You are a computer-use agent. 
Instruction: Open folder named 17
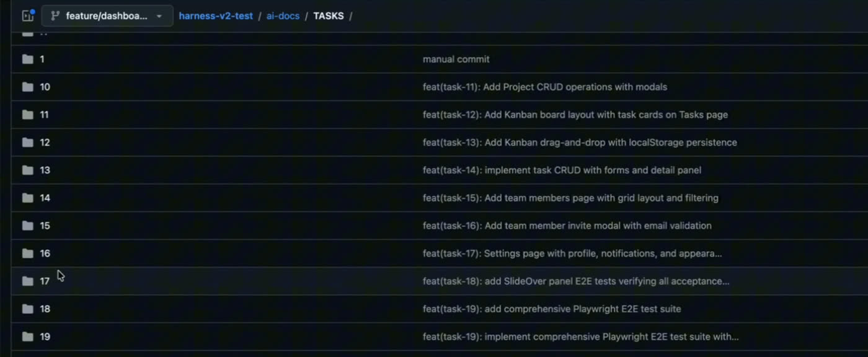point(45,281)
